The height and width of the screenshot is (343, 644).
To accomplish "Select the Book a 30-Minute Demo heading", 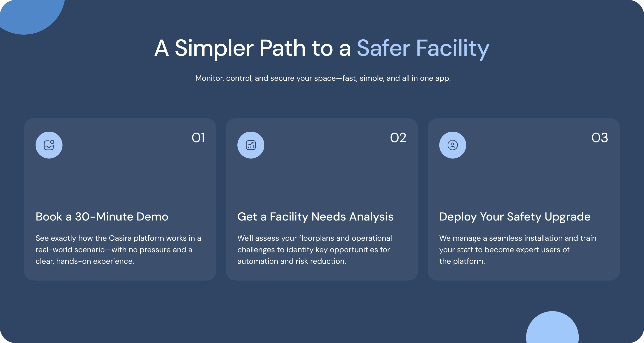I will (x=102, y=217).
